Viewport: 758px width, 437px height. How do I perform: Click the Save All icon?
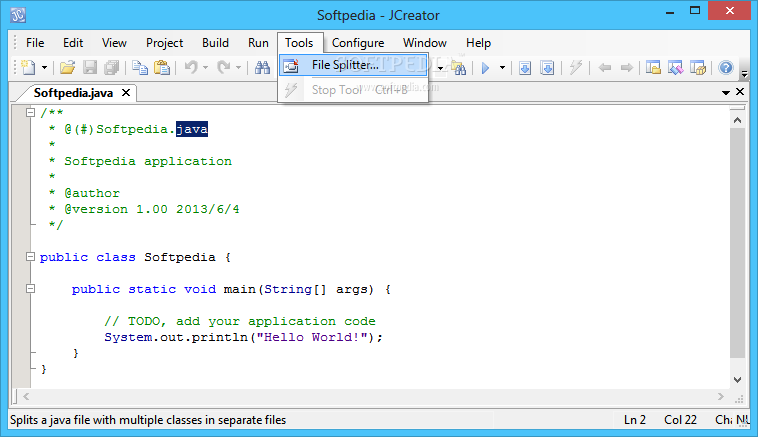112,67
